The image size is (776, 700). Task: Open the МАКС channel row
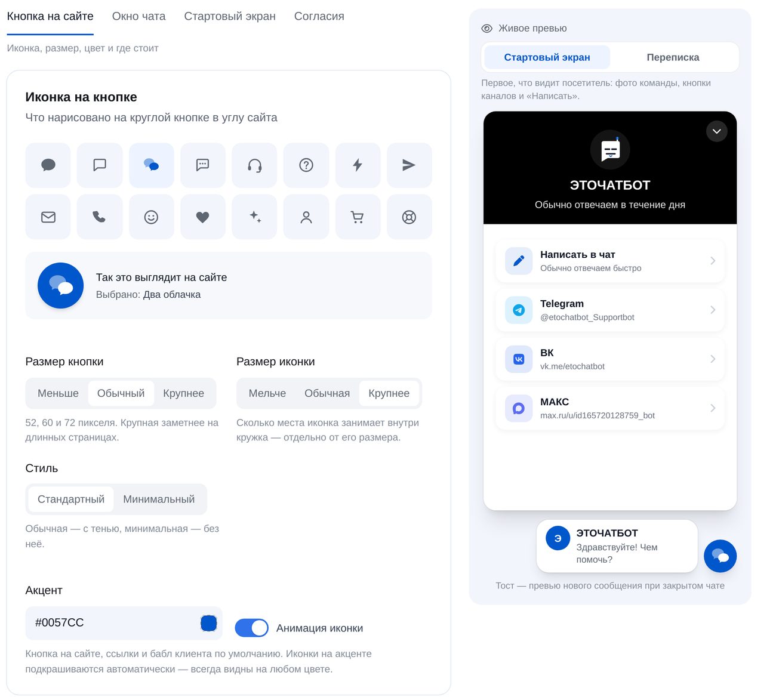(610, 408)
